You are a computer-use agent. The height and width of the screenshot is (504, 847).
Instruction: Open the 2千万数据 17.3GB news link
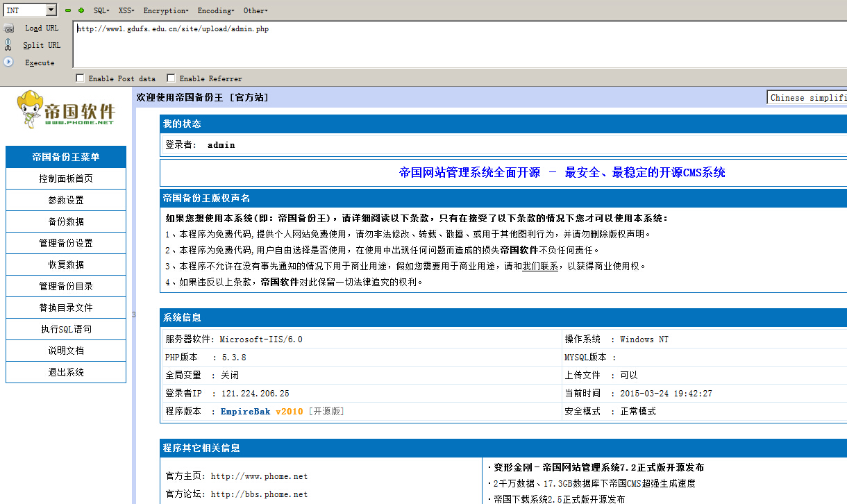(x=594, y=484)
